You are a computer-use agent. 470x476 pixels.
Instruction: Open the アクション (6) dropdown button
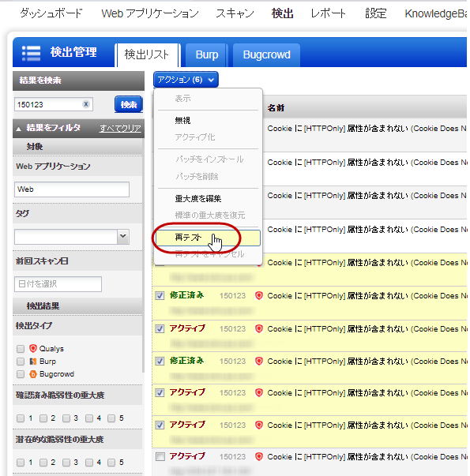tap(186, 80)
